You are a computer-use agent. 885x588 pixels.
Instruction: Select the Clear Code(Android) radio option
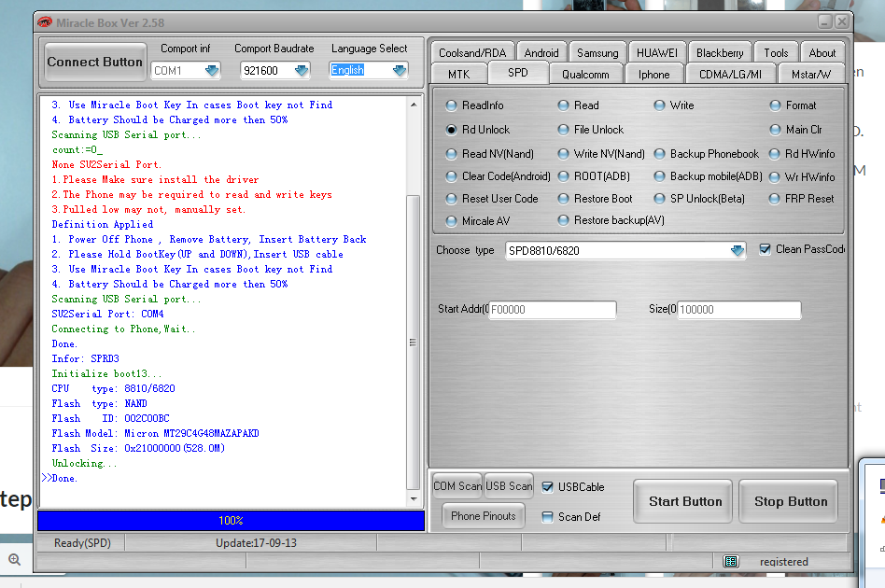pyautogui.click(x=498, y=176)
